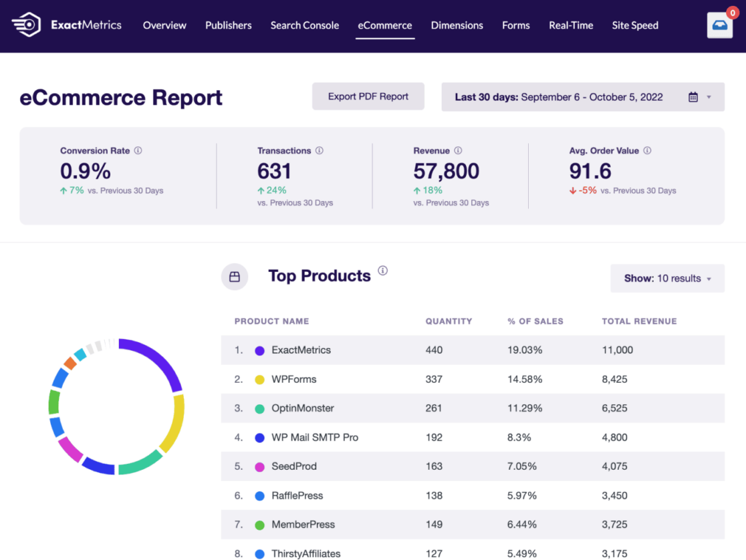Open the notifications inbox icon
This screenshot has width=746, height=560.
(719, 25)
